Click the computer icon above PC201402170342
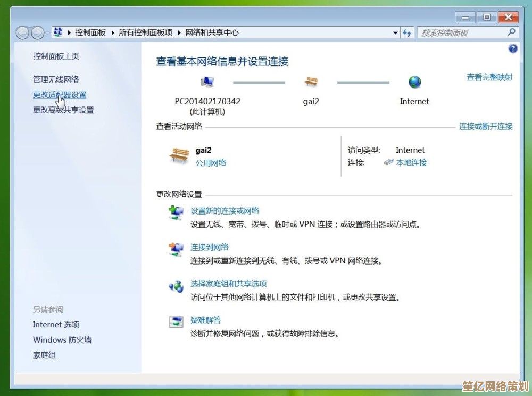 207,82
